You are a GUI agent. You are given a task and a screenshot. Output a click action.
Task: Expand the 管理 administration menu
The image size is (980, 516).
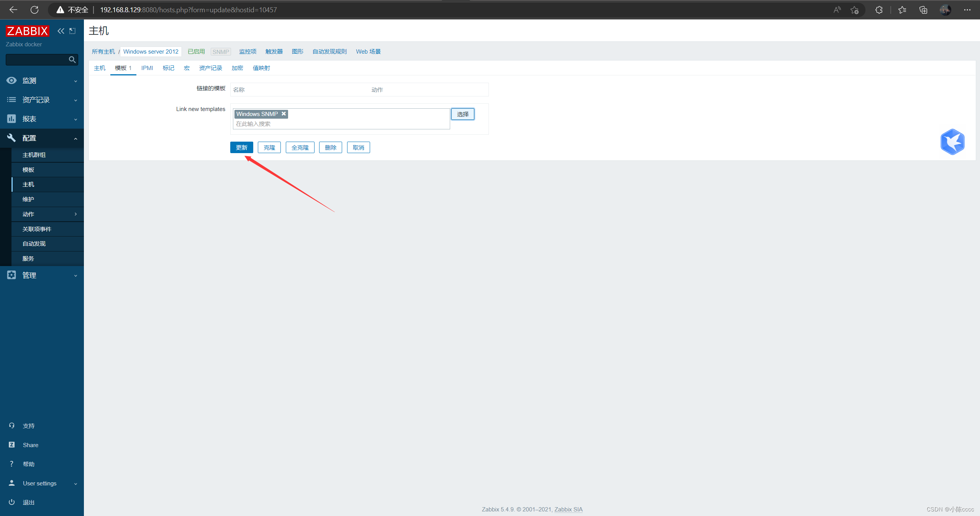pos(41,275)
